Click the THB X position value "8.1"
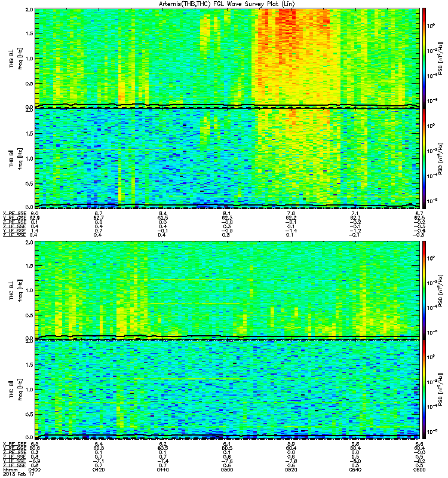Image resolution: width=448 pixels, height=478 pixels. coord(227,213)
